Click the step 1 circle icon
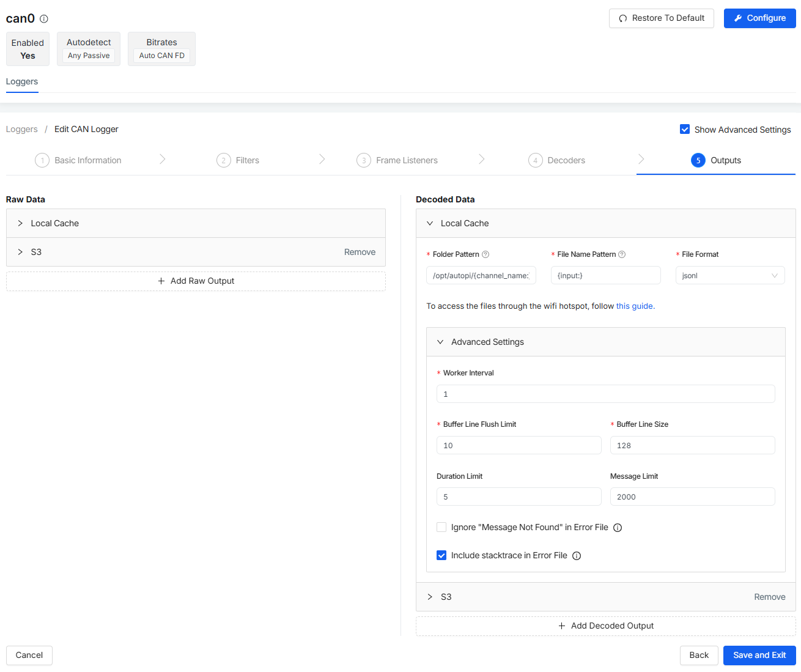Viewport: 801px width, 672px height. (x=42, y=160)
